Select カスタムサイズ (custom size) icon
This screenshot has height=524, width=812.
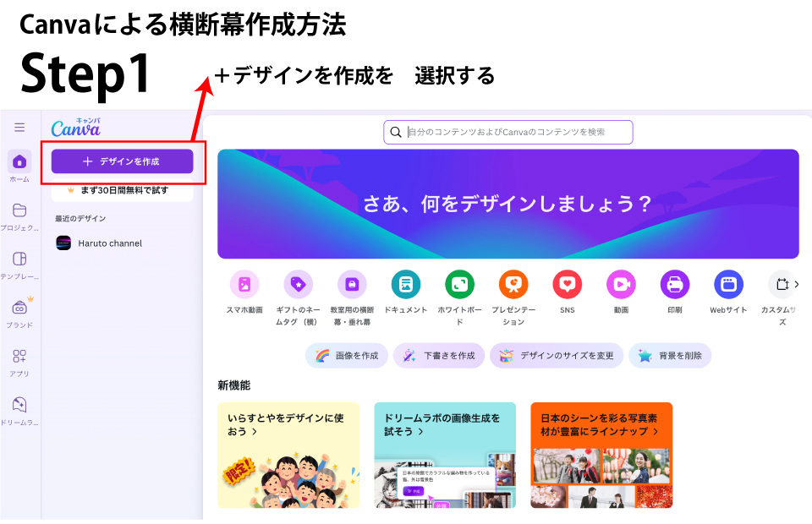pos(782,285)
